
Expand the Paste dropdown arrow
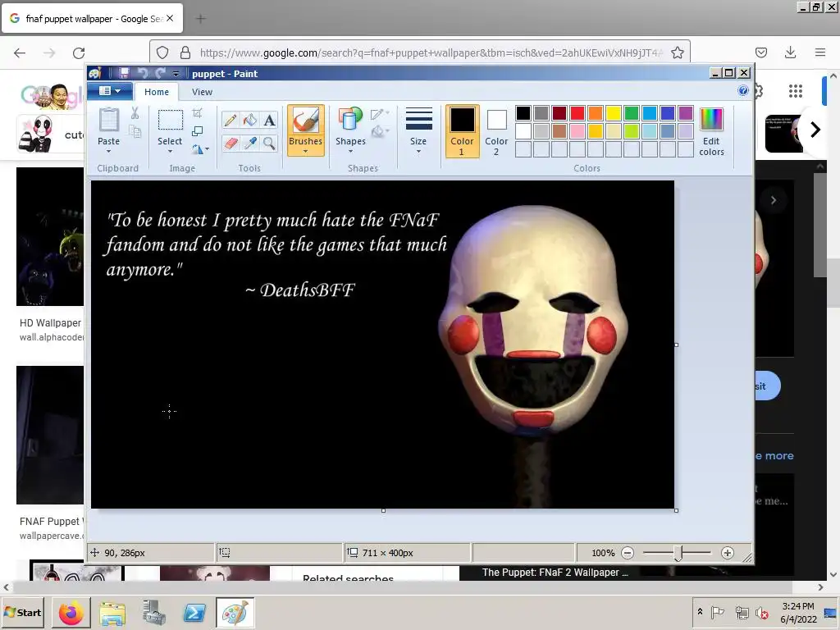pos(109,151)
